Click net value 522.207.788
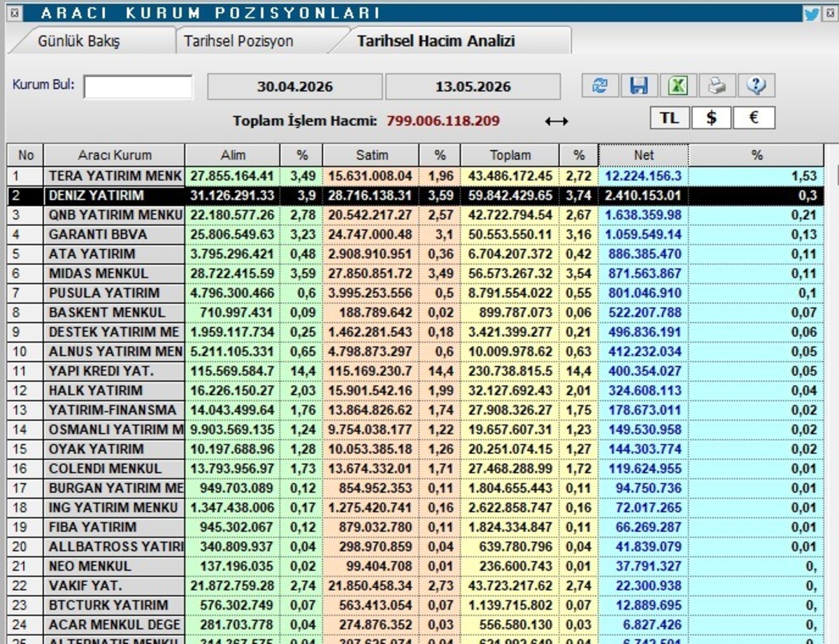 pyautogui.click(x=646, y=313)
